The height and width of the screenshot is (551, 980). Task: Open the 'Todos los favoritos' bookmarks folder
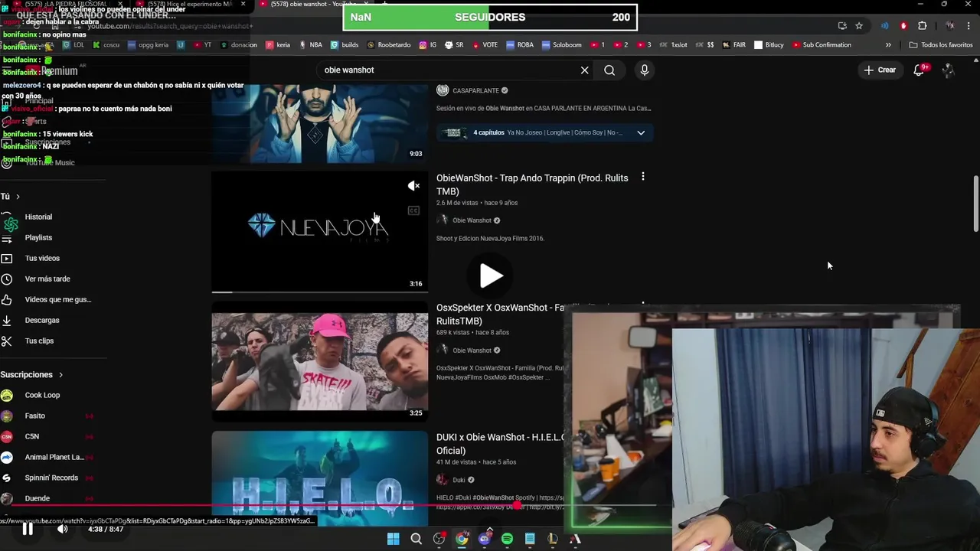click(941, 45)
